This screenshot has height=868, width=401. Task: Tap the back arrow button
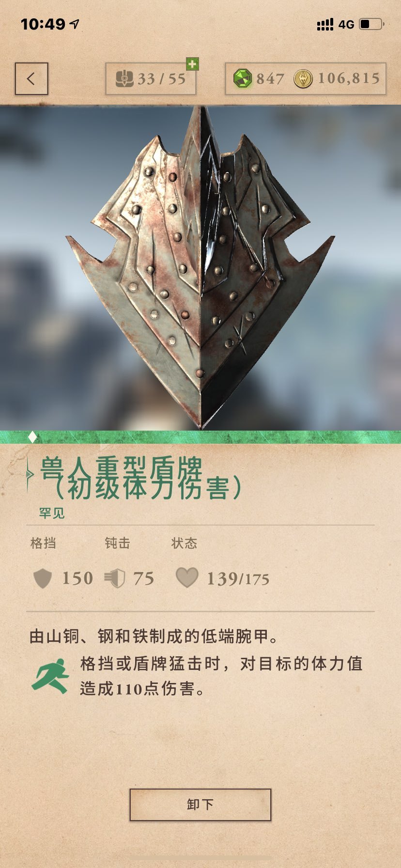point(31,78)
